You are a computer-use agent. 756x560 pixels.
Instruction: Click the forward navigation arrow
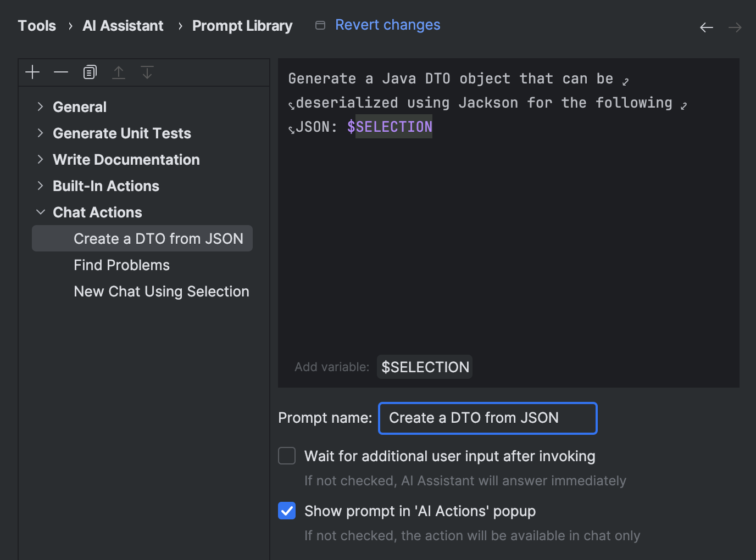(x=735, y=27)
